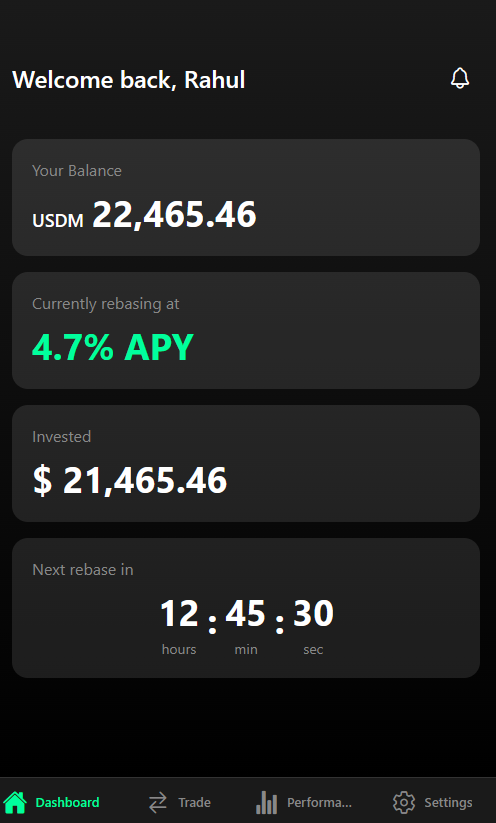Viewport: 496px width, 823px height.
Task: Click the 4.7% APY green text
Action: pos(113,347)
